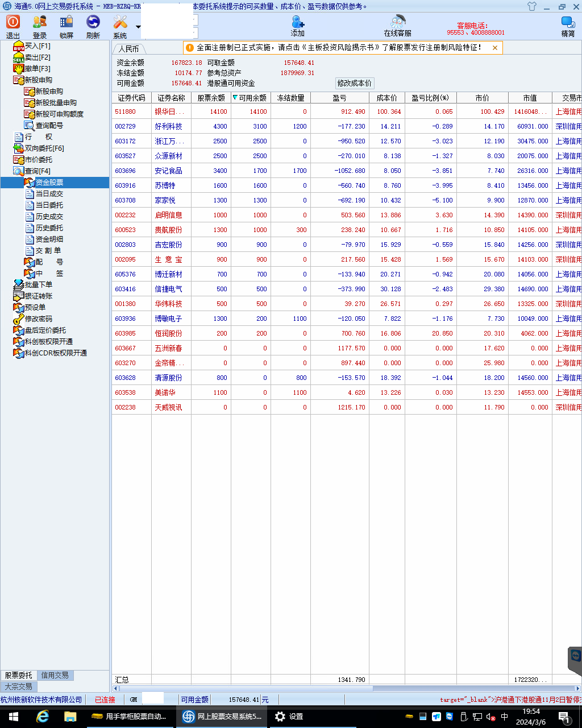Select the 人民币 currency tab
This screenshot has width=582, height=728.
point(128,49)
